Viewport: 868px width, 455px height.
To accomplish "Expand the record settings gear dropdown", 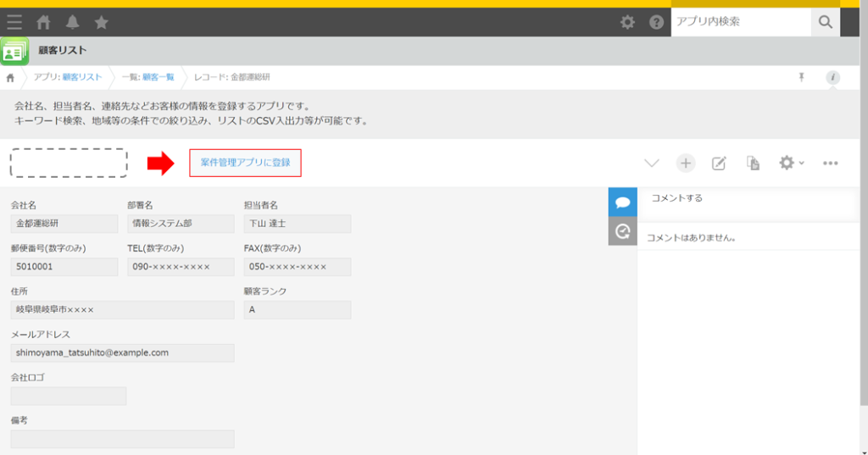I will tap(792, 163).
